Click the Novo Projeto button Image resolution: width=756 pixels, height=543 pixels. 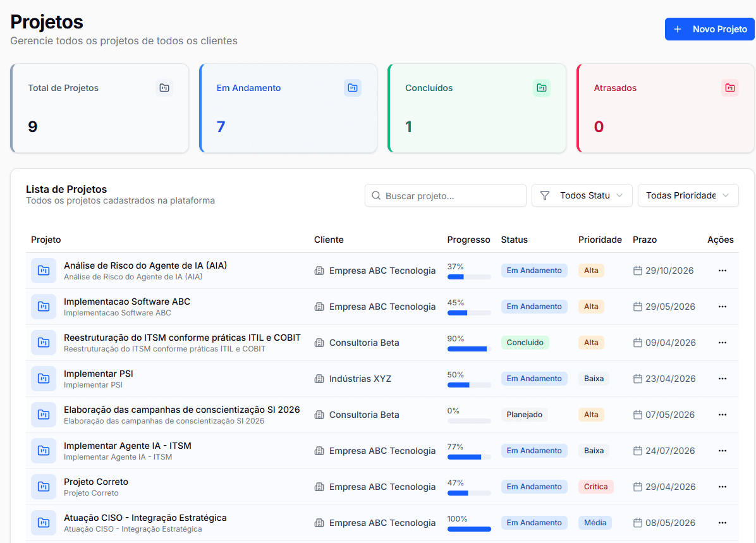[710, 29]
